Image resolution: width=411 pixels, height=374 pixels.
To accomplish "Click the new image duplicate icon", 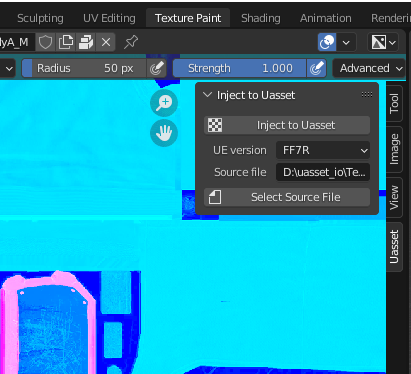I will [66, 42].
